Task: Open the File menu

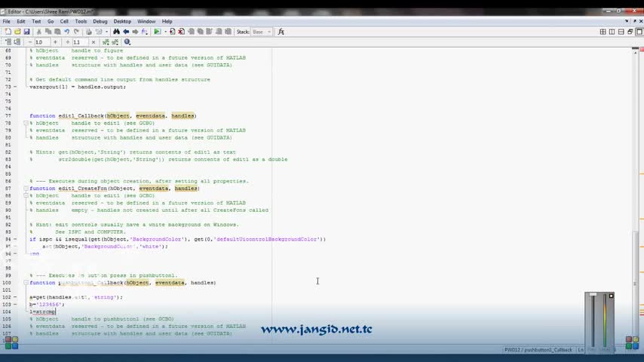Action: [x=7, y=21]
